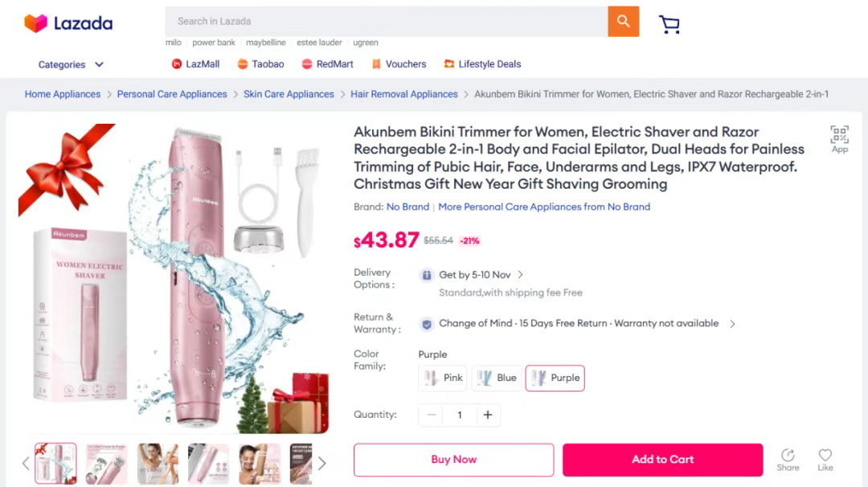Viewport: 868px width, 487px height.
Task: Click the Lifestyle Deals link
Action: pos(482,64)
